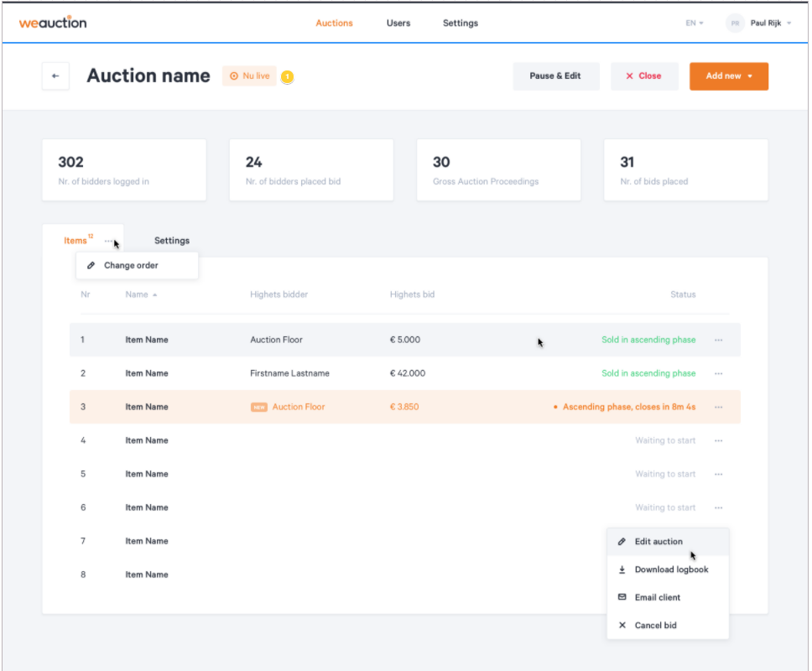
Task: Open the ellipsis menu next to Items tab
Action: click(107, 241)
